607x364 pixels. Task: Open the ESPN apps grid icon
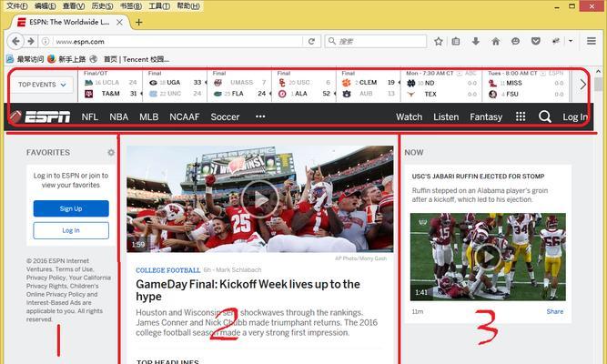pos(521,116)
